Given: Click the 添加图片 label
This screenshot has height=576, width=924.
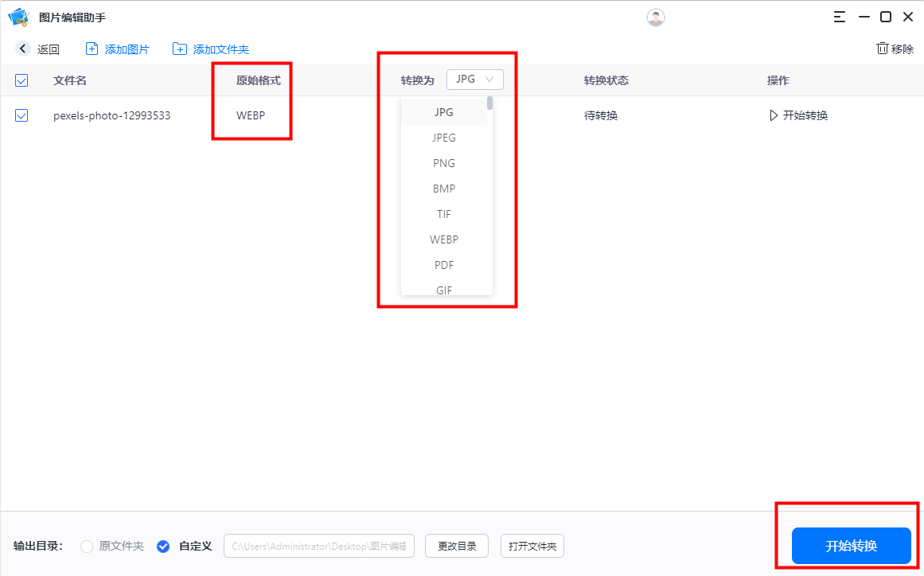Looking at the screenshot, I should tap(127, 49).
